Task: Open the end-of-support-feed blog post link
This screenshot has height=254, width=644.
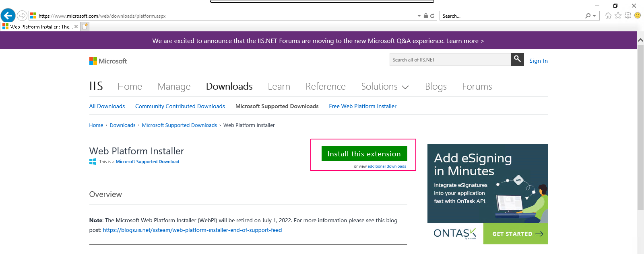Action: click(192, 230)
